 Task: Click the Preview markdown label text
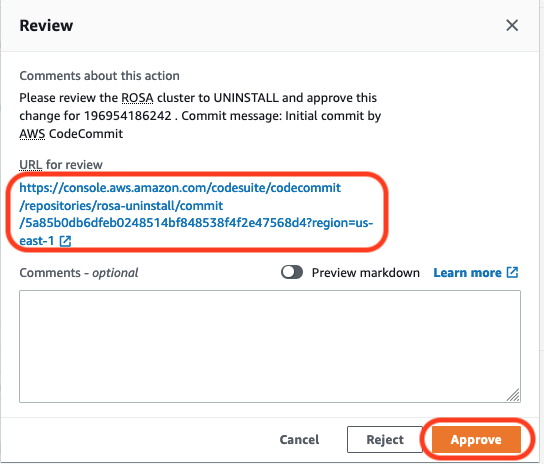click(366, 273)
